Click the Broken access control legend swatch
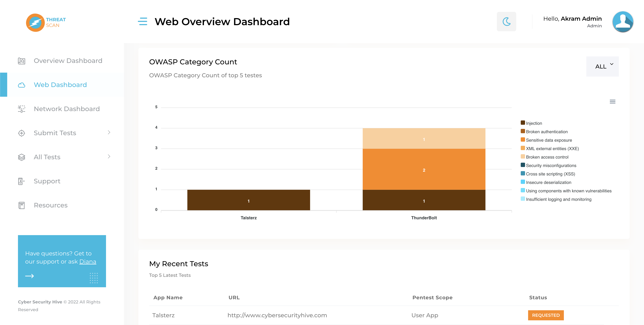 [x=523, y=157]
